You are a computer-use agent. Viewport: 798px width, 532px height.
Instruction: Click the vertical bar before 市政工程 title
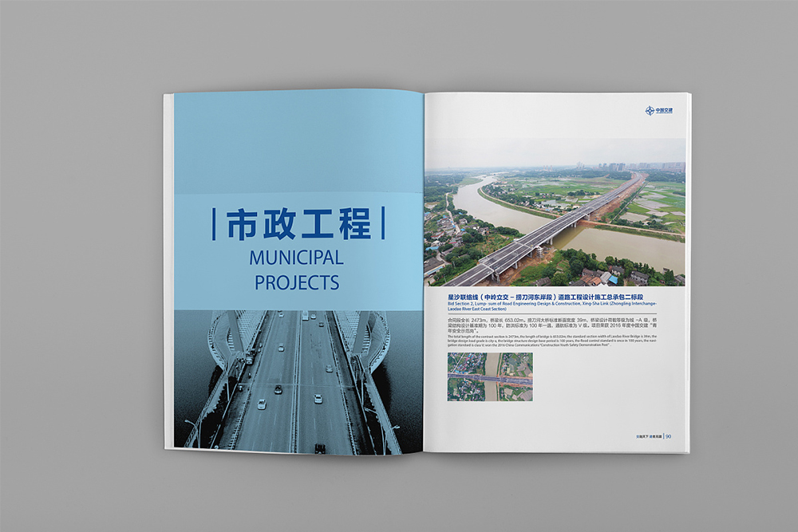pos(215,224)
